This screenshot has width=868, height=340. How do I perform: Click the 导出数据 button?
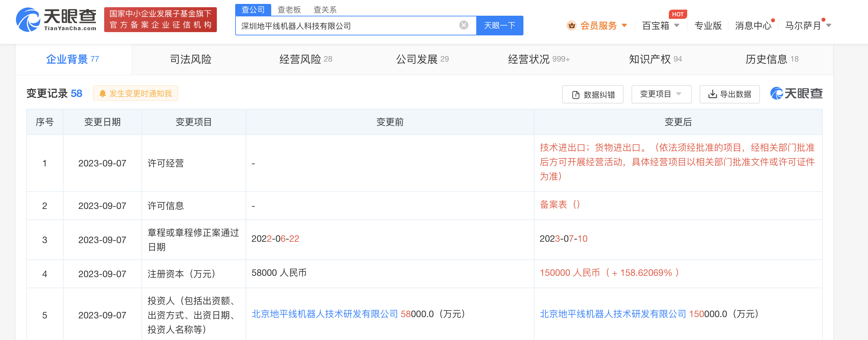729,94
